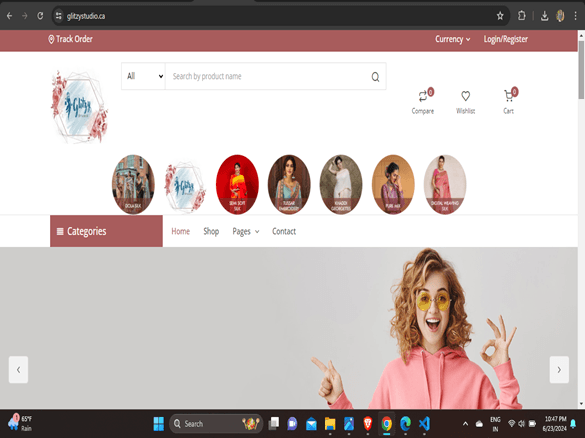Click the Search by product name field
Viewport: 585px width, 438px height.
267,76
